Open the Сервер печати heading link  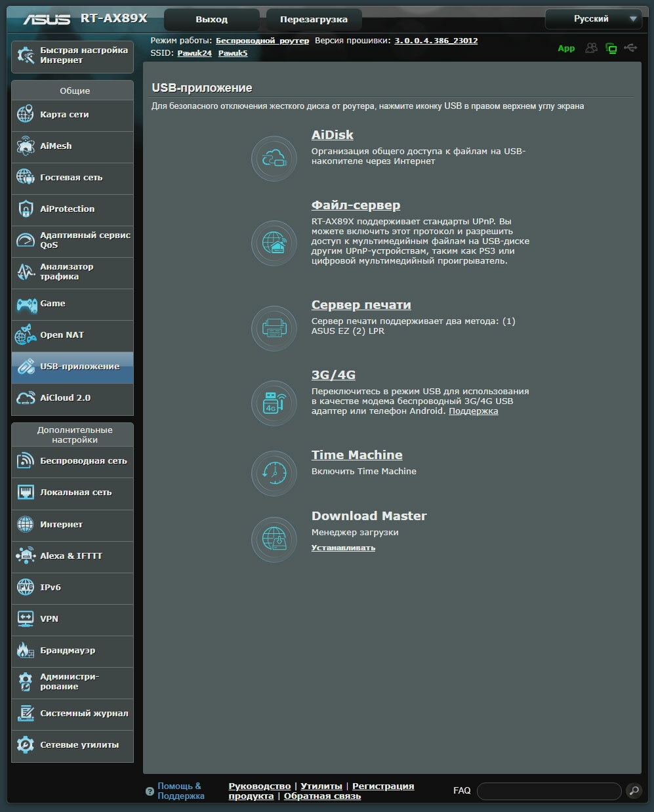click(361, 304)
